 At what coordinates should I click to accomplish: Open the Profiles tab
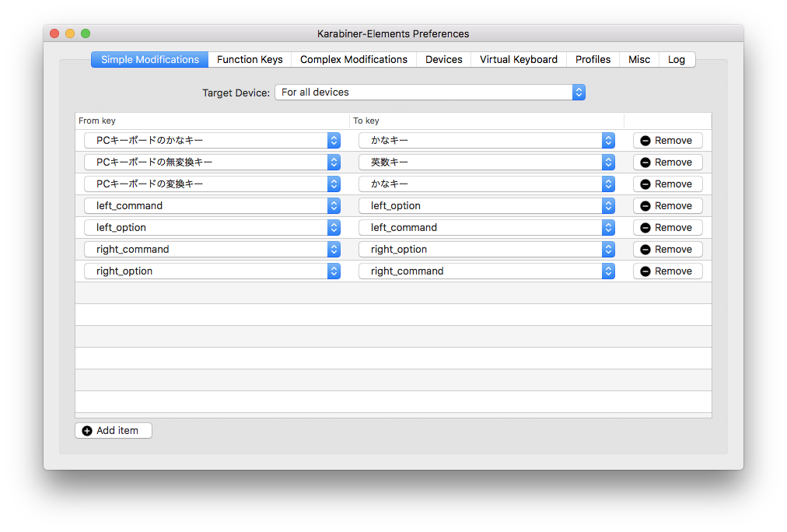[x=593, y=59]
